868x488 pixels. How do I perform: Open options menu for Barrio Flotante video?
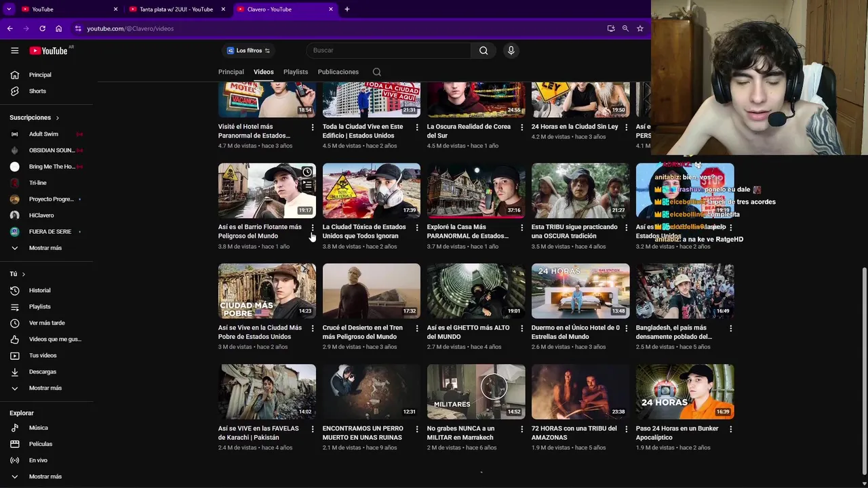pos(313,227)
